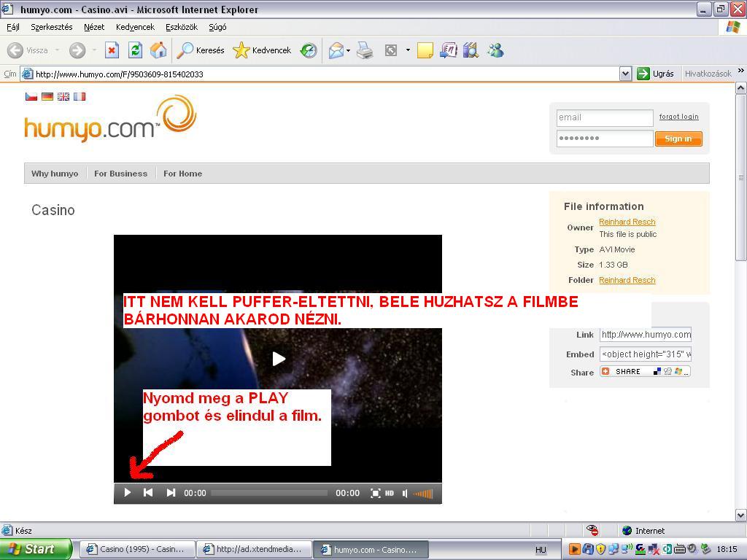Open the History toolbar icon

(x=309, y=50)
